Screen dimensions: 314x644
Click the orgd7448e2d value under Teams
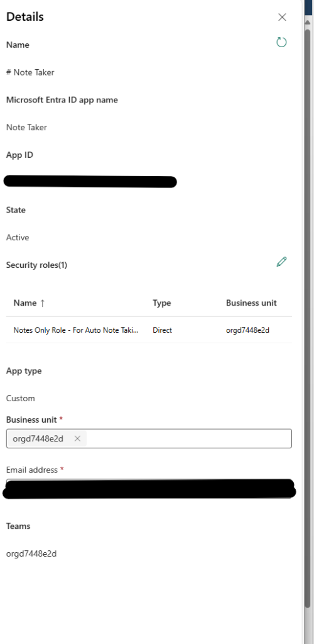(x=31, y=553)
